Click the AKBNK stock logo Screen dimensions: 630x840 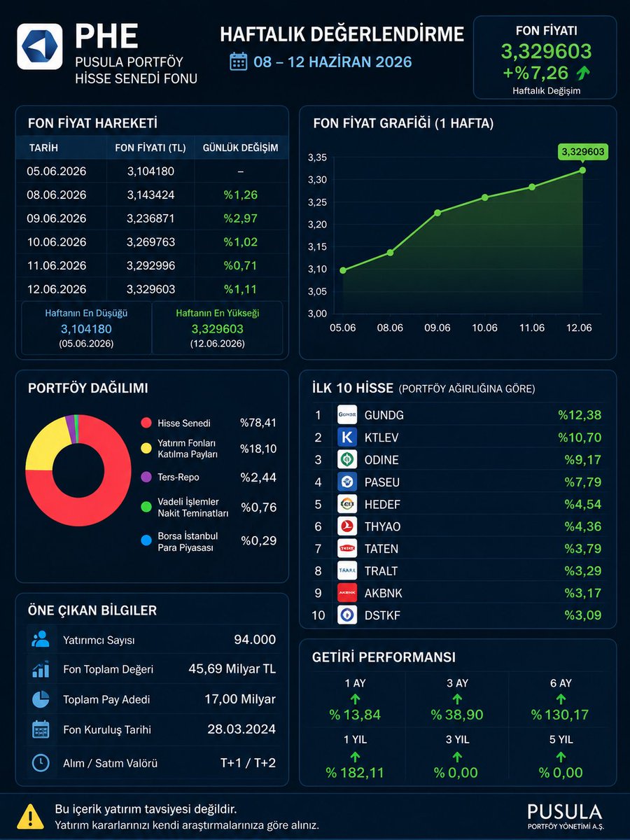(347, 593)
